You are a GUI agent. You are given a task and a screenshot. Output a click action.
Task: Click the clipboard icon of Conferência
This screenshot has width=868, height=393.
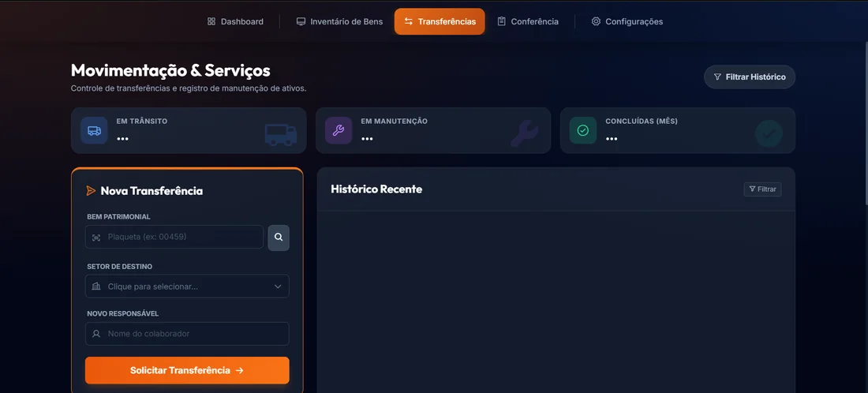pos(502,21)
